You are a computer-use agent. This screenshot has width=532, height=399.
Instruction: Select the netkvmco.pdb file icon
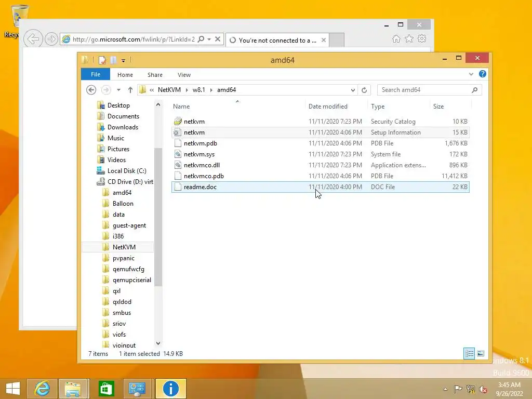pos(178,176)
